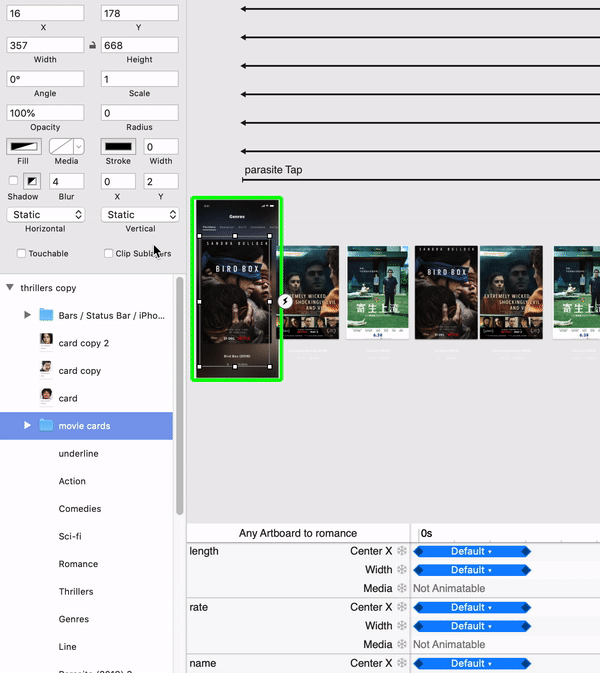This screenshot has width=600, height=673.
Task: Click the Angle input field
Action: [45, 79]
